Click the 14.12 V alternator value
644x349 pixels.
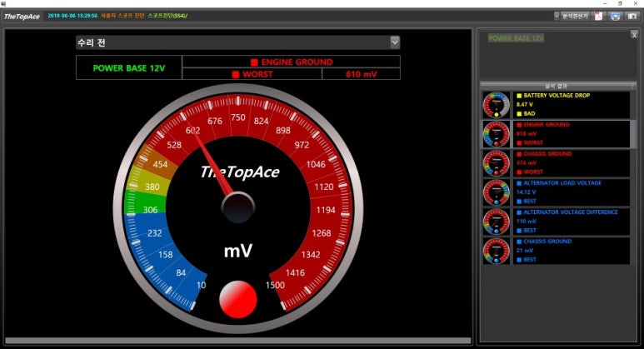[x=527, y=192]
